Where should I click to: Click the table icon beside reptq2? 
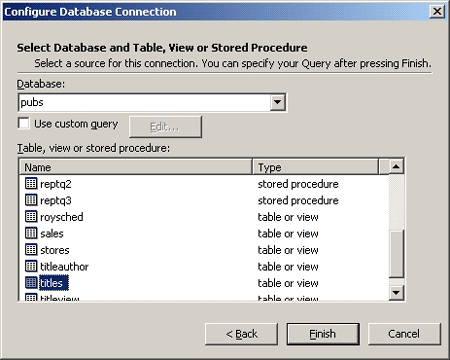(x=31, y=184)
